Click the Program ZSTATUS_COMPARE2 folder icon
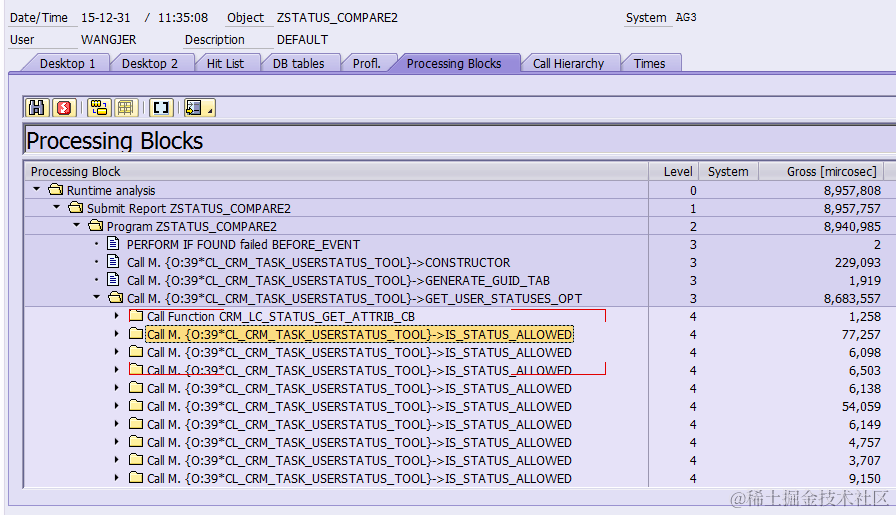Screen dimensions: 896x515 (96, 226)
